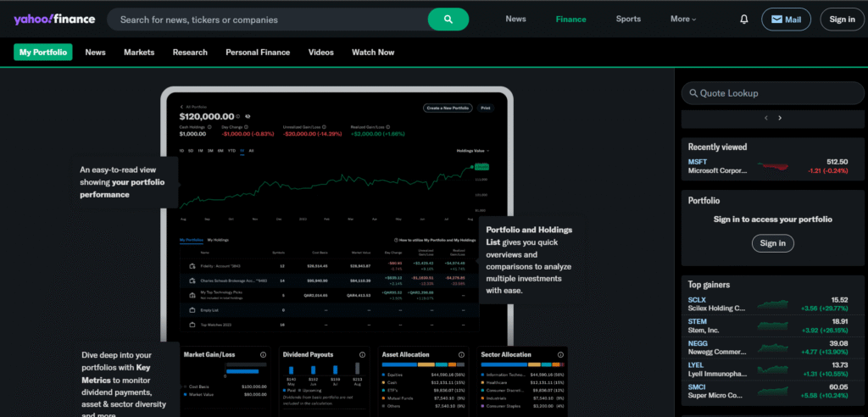Click the SMCI sparkline chart

(x=773, y=392)
